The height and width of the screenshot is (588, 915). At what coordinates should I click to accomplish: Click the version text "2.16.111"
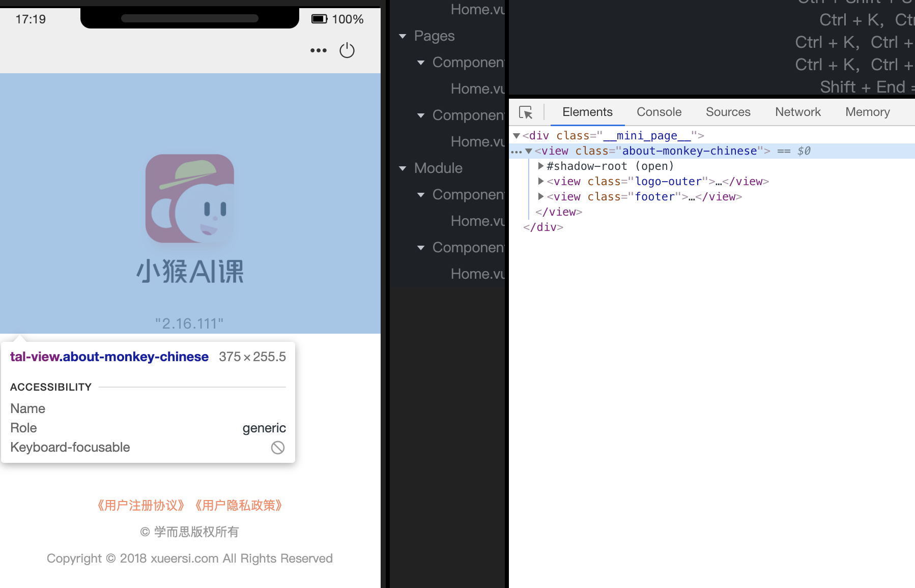(189, 324)
